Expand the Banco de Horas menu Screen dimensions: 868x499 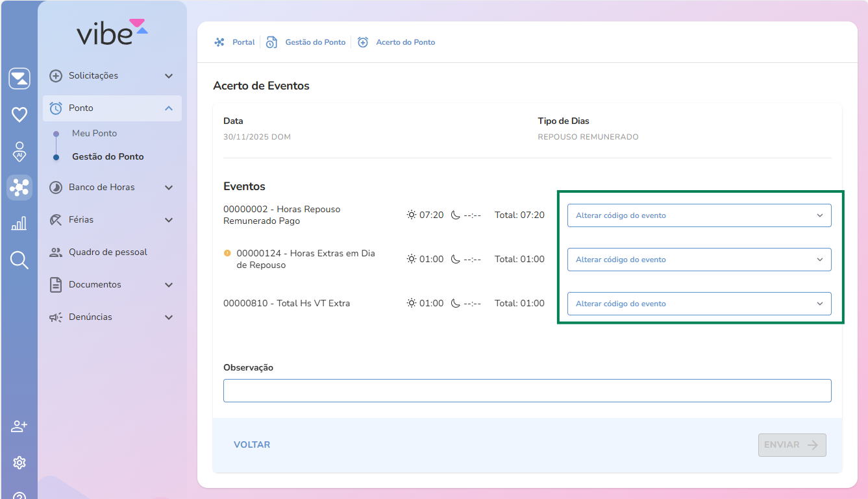pyautogui.click(x=112, y=188)
